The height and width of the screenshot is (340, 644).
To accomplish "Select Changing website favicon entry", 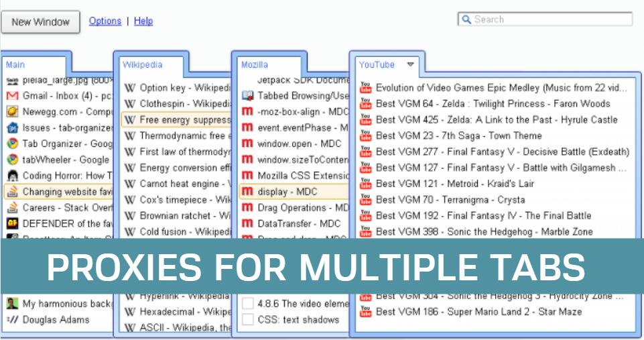I will 59,192.
